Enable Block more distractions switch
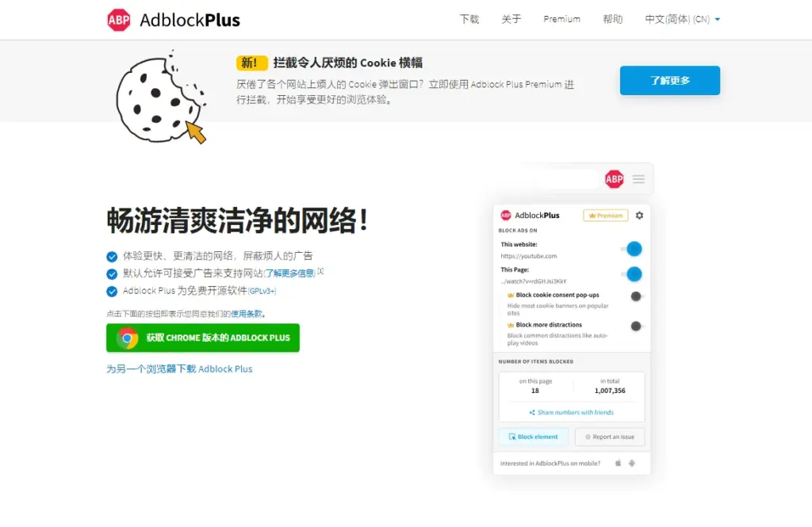The height and width of the screenshot is (527, 812). pyautogui.click(x=637, y=327)
